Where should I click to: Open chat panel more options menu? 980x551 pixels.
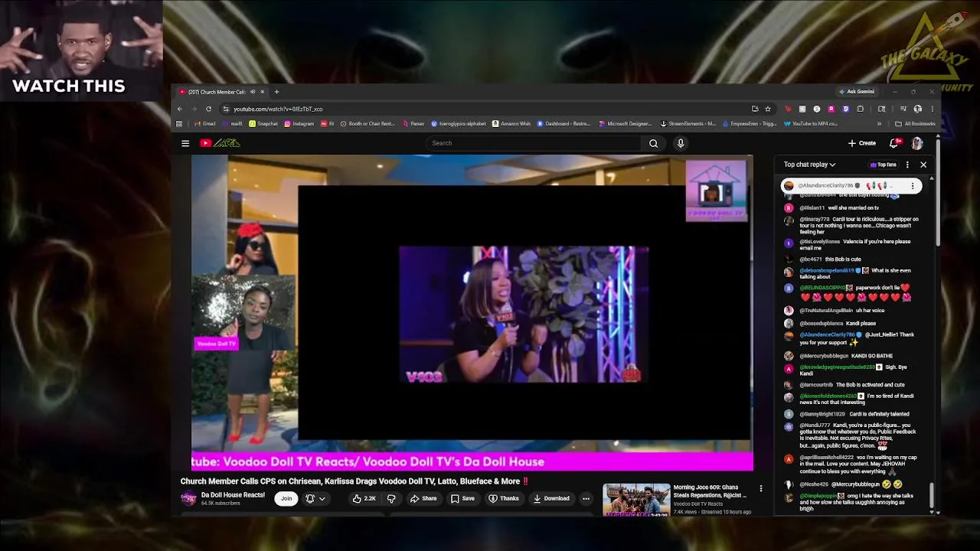click(x=907, y=165)
